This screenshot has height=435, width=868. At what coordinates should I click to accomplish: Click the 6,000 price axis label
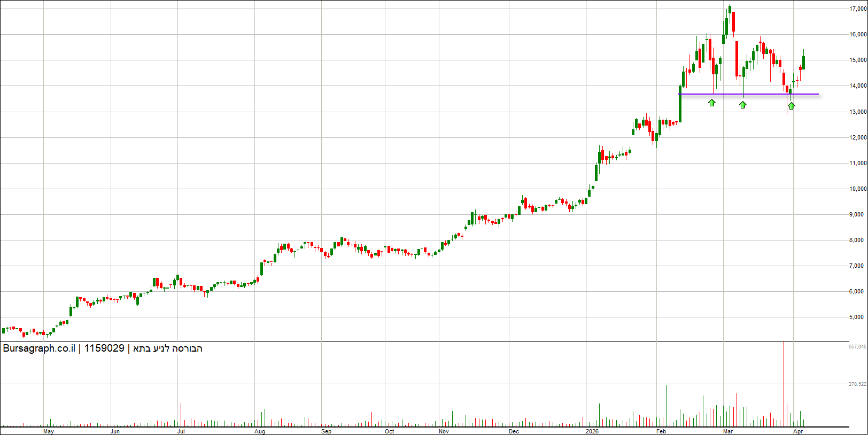click(856, 291)
